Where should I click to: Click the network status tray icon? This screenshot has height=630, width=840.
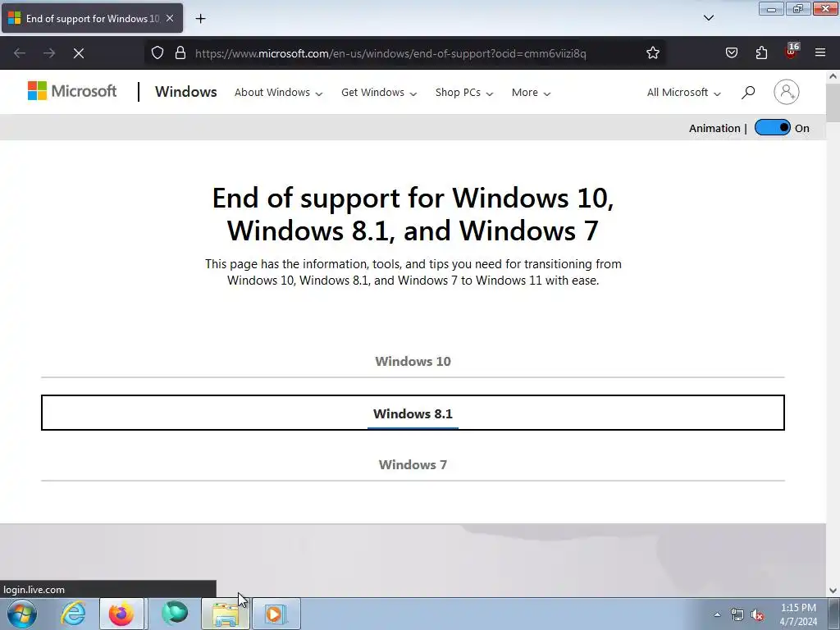pos(737,615)
